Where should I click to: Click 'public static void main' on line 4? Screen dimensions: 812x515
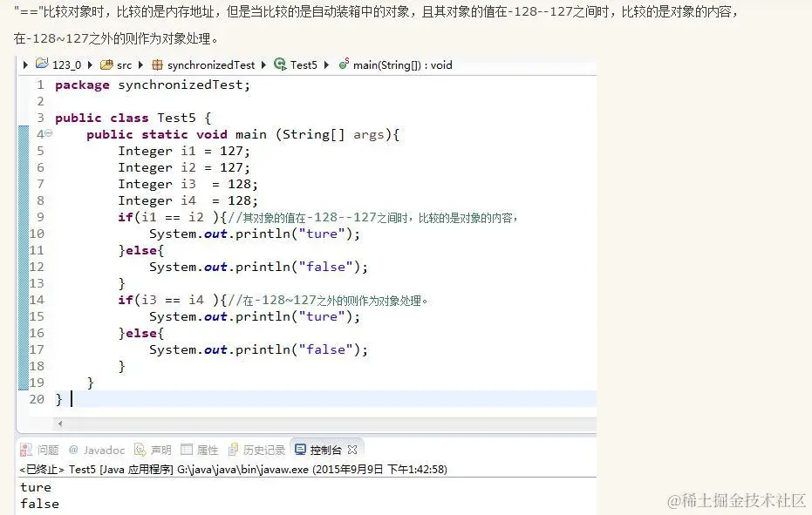coord(176,134)
